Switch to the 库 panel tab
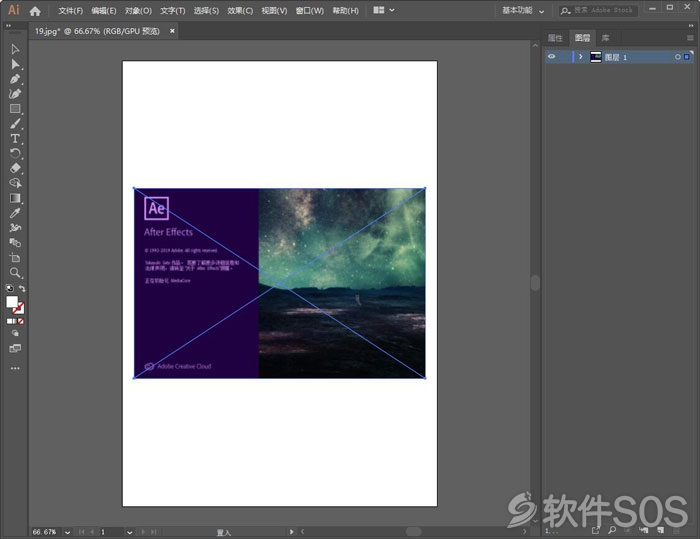This screenshot has height=539, width=700. point(605,38)
